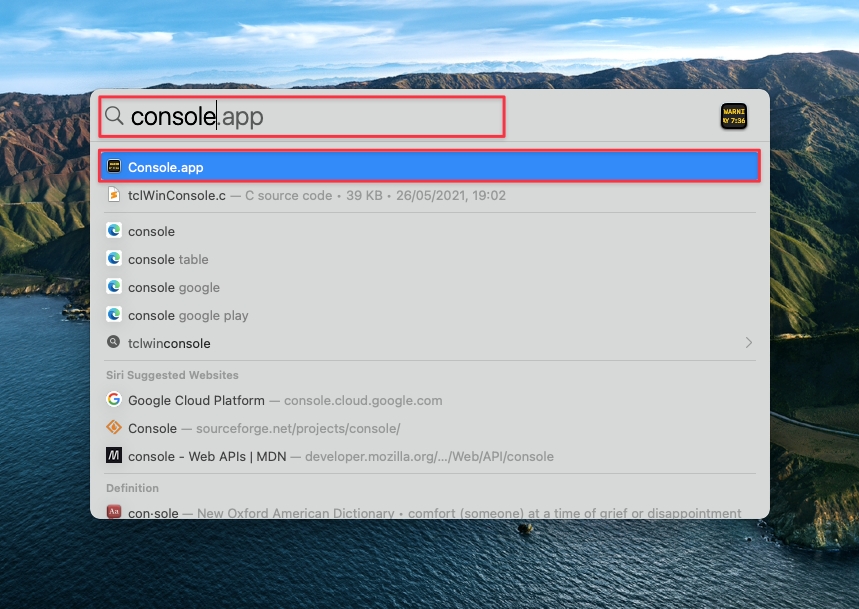Pick the "console google play" suggestion
The image size is (859, 609).
point(188,315)
